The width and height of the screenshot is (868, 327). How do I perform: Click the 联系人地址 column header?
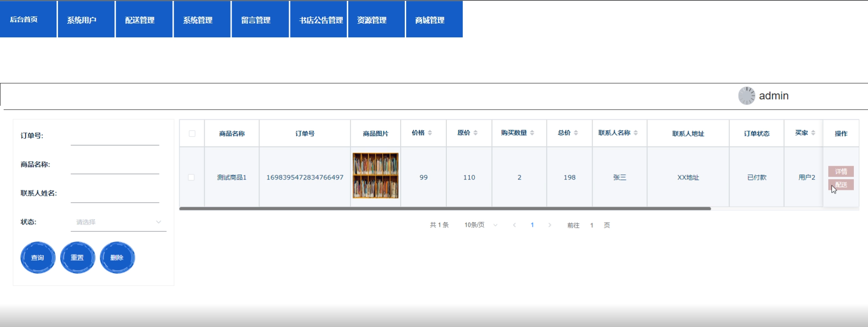tap(688, 133)
